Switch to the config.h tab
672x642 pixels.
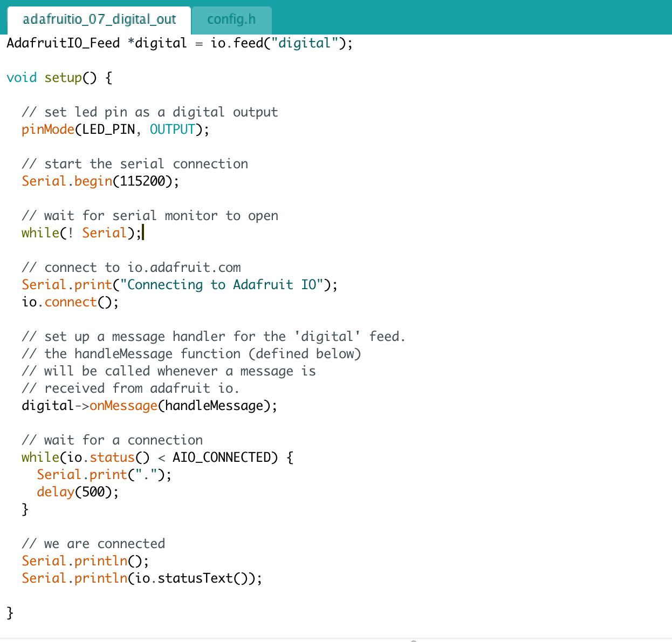point(231,19)
